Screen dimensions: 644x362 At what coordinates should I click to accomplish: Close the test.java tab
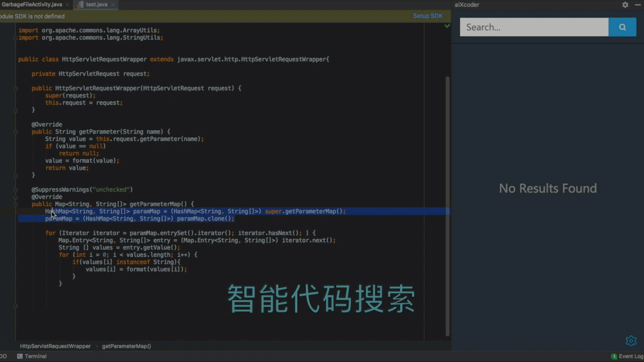click(114, 5)
